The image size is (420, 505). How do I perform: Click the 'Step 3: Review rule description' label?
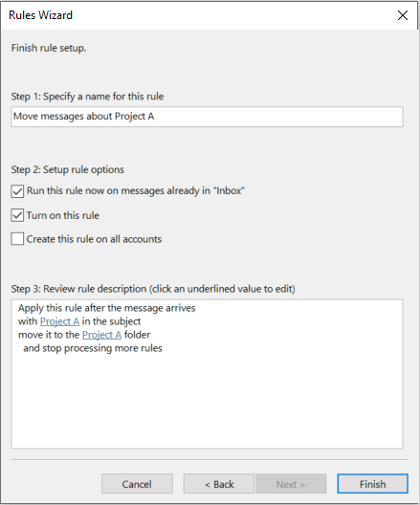click(153, 289)
